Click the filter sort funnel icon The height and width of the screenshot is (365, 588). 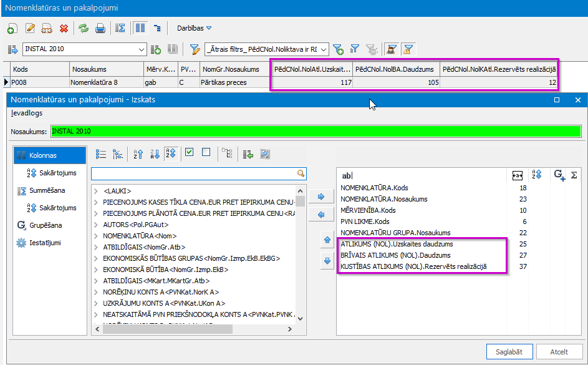[x=354, y=49]
